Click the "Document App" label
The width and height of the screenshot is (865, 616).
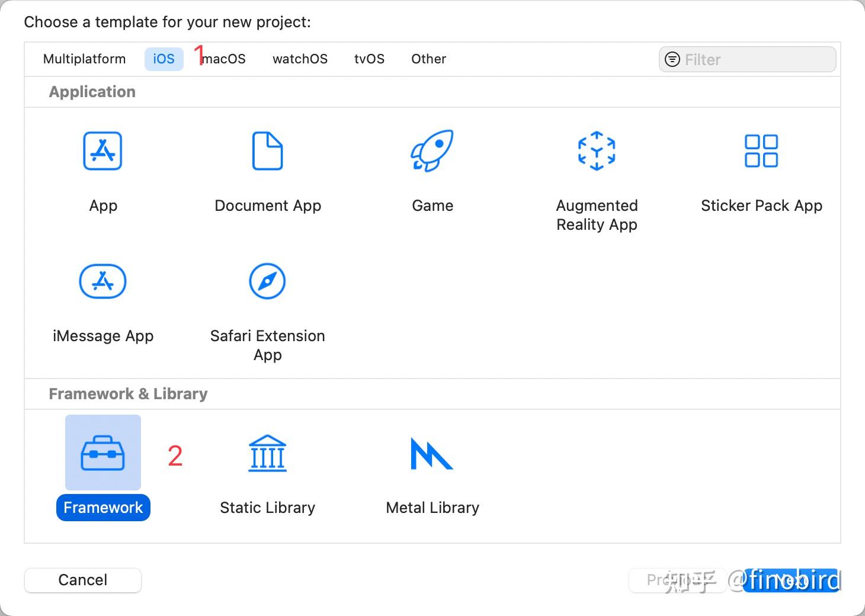(x=268, y=206)
